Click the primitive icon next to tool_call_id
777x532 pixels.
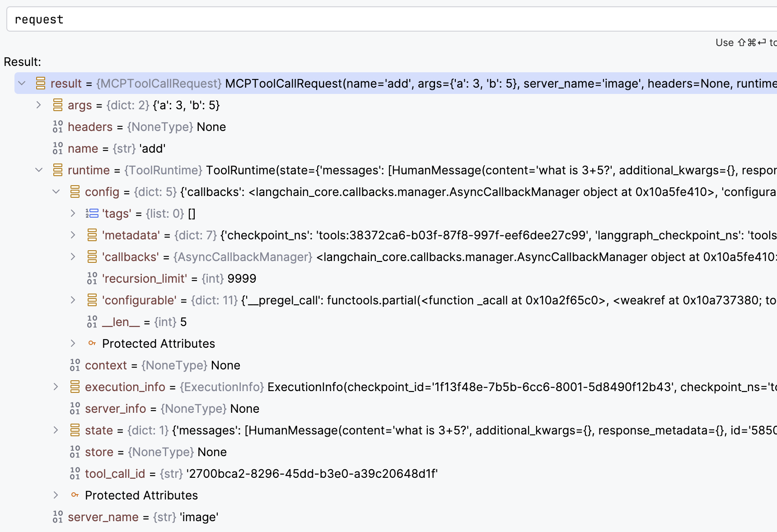point(75,474)
